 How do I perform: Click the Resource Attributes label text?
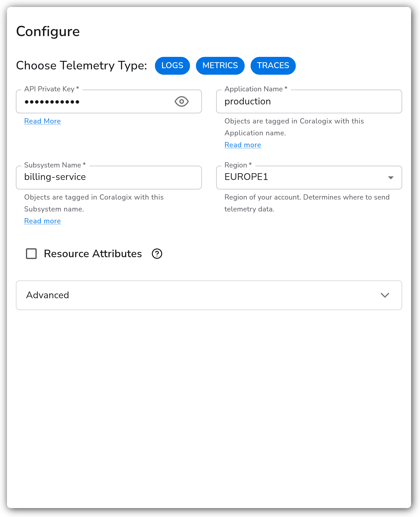[93, 254]
